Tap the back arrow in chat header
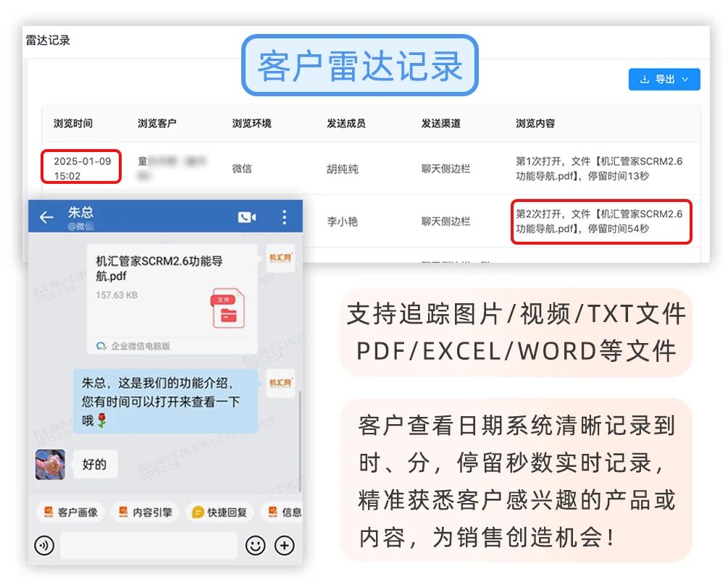 click(x=46, y=217)
